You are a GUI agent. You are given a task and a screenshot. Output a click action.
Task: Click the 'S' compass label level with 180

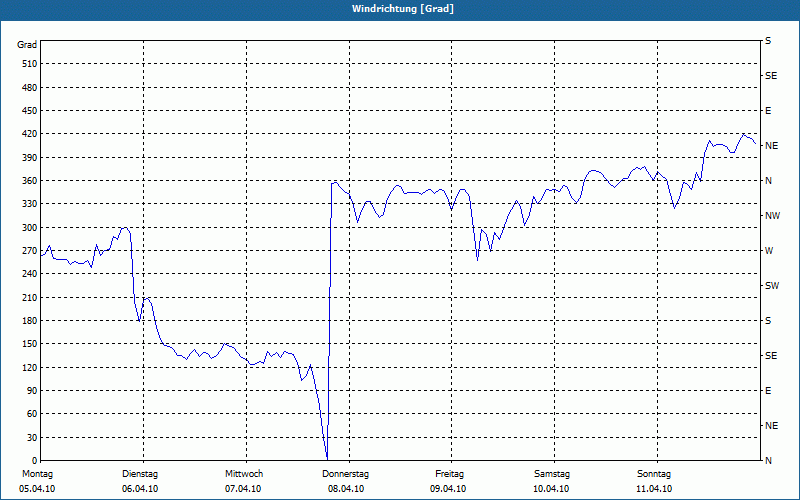[768, 321]
